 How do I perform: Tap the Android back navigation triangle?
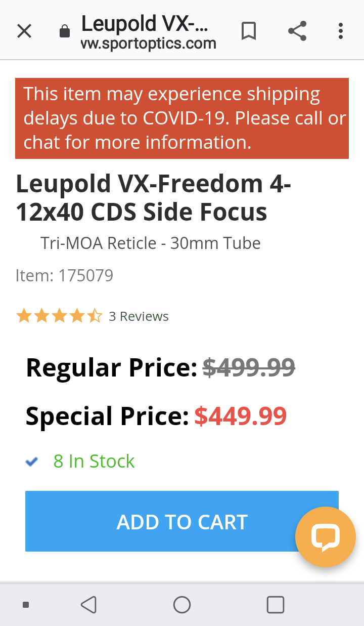pos(88,604)
